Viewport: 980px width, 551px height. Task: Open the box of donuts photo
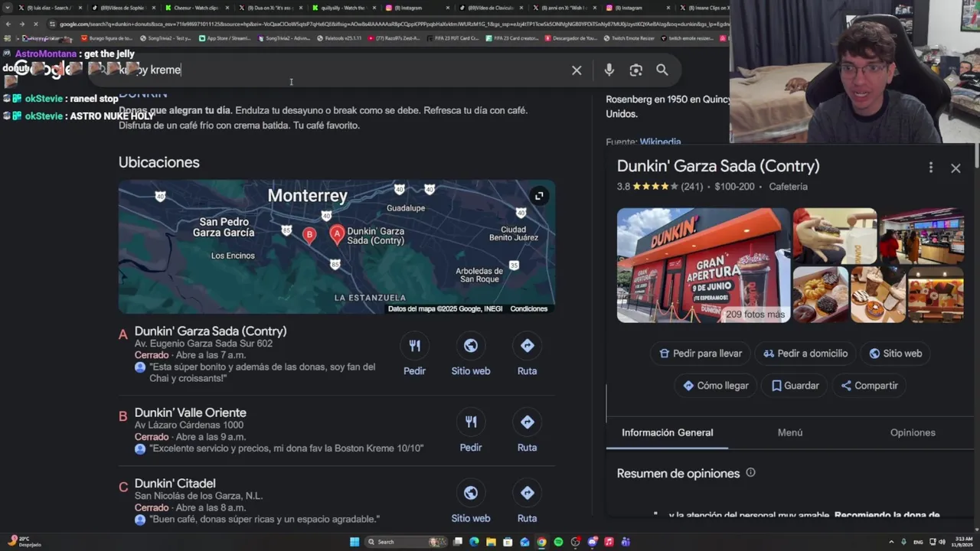[x=821, y=295]
